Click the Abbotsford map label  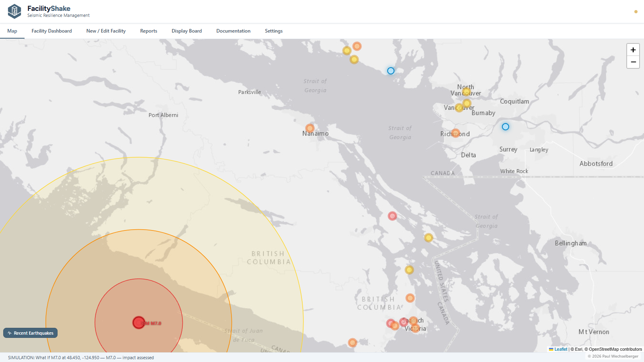pos(596,164)
